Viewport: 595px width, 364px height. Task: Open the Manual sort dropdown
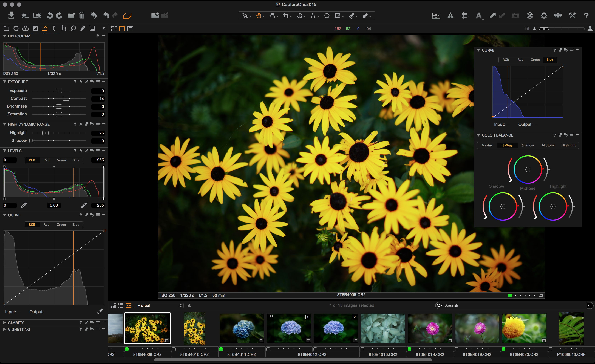coord(159,305)
